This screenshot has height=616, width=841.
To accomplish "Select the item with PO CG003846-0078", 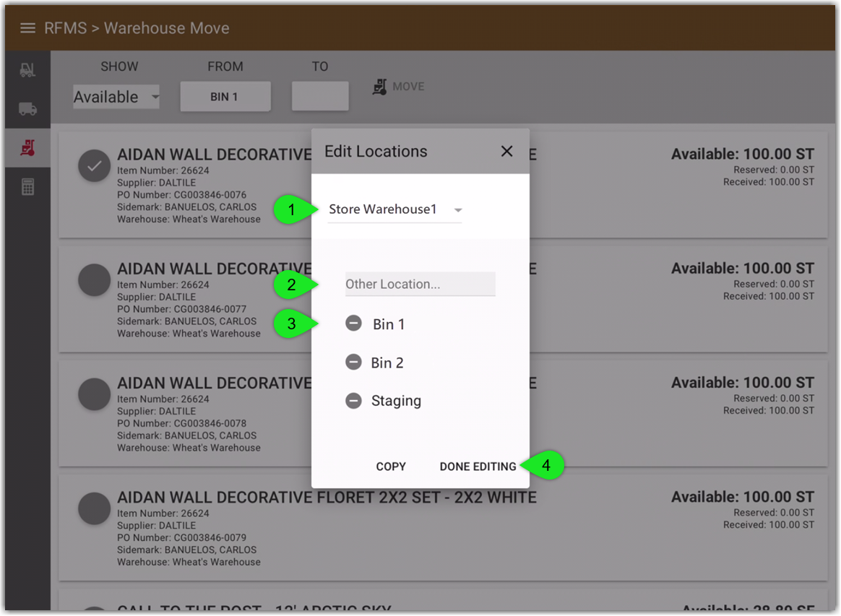I will pos(95,394).
